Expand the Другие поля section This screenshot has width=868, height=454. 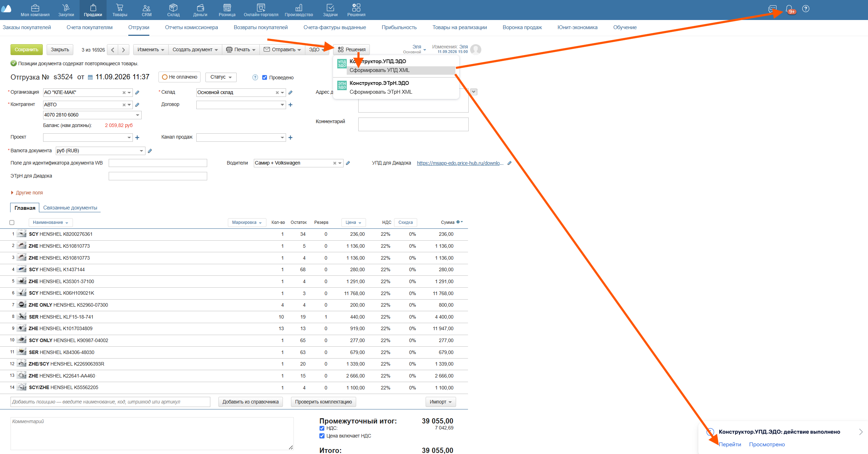[27, 193]
